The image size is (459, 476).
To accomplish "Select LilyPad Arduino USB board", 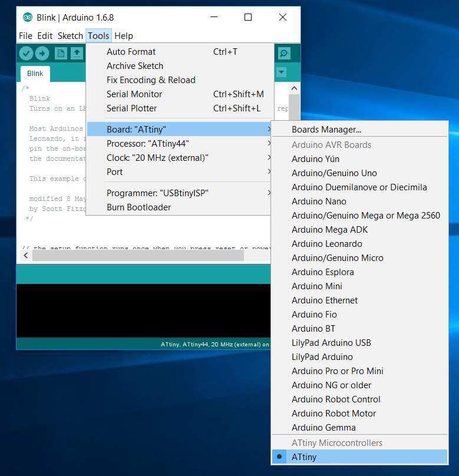I will [x=360, y=343].
